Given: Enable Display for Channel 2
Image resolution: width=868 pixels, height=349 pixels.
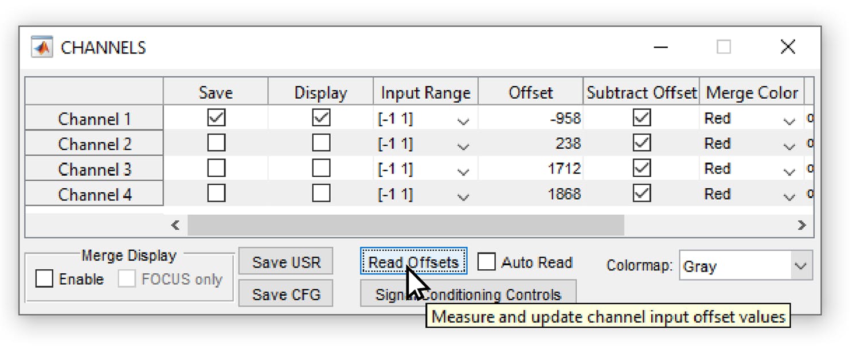Looking at the screenshot, I should point(321,143).
